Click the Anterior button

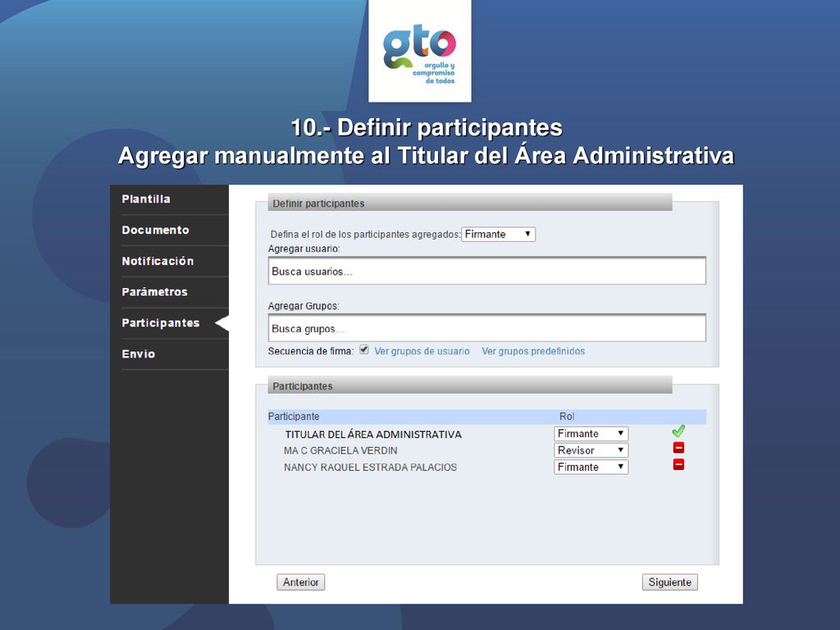pos(300,582)
